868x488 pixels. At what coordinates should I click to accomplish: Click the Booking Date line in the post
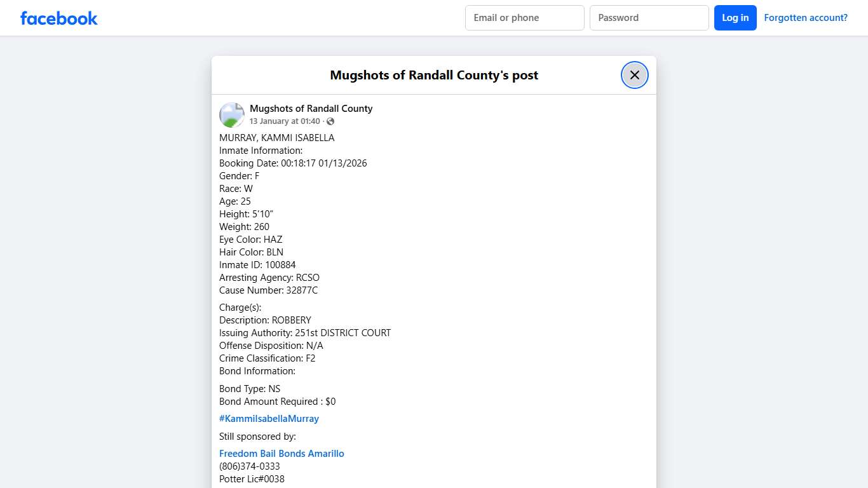293,163
